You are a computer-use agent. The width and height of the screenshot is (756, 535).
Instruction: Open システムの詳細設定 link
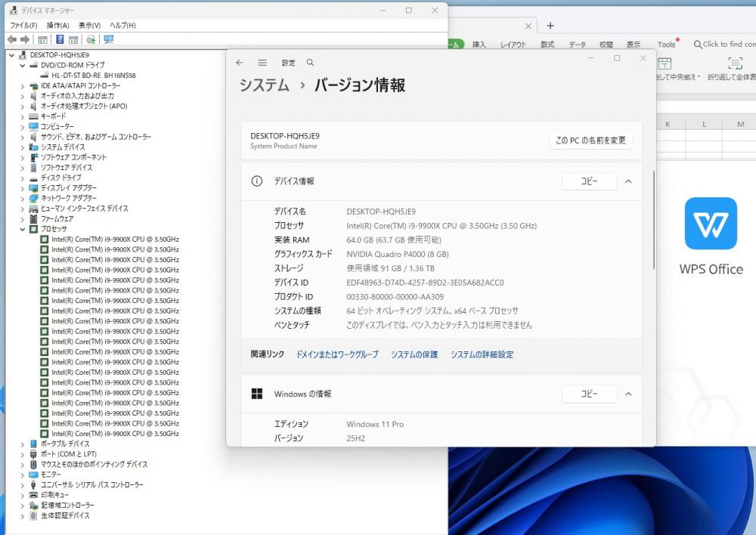pos(482,354)
